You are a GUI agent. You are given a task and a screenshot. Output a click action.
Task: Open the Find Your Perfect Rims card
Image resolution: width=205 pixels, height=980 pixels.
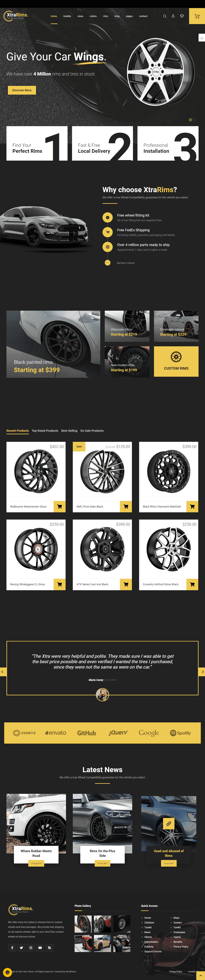point(37,143)
